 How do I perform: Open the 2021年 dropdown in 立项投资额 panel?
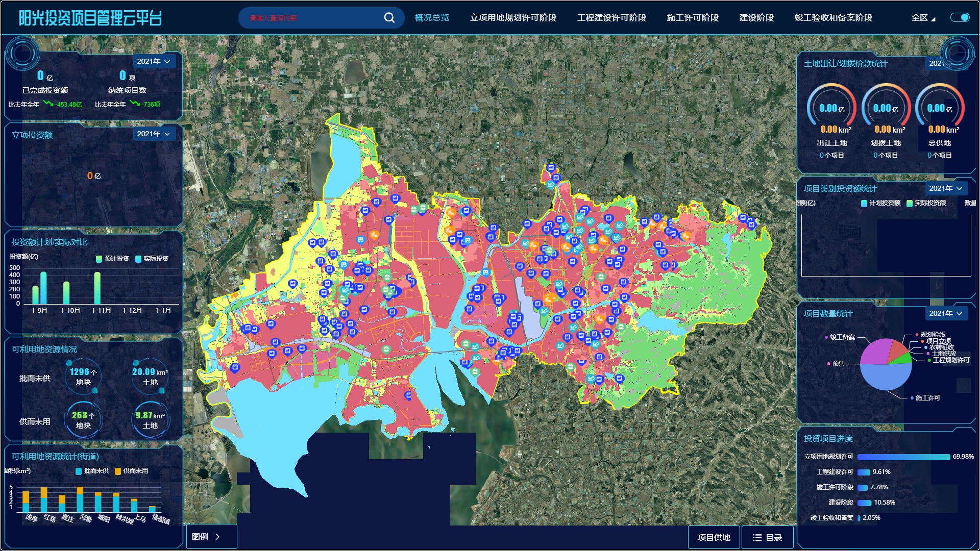pos(154,134)
